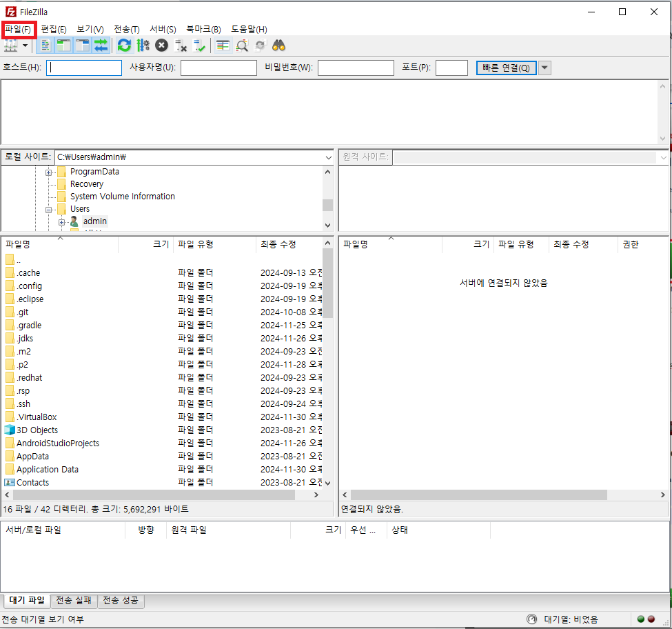Select System Volume Information in tree
This screenshot has height=629, width=672.
click(x=123, y=197)
